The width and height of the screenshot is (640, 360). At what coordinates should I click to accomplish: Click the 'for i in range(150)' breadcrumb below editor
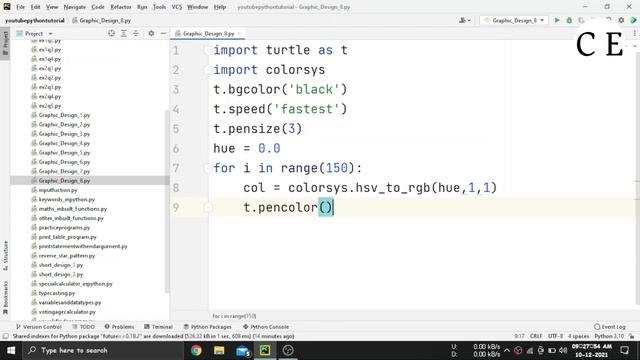234,316
